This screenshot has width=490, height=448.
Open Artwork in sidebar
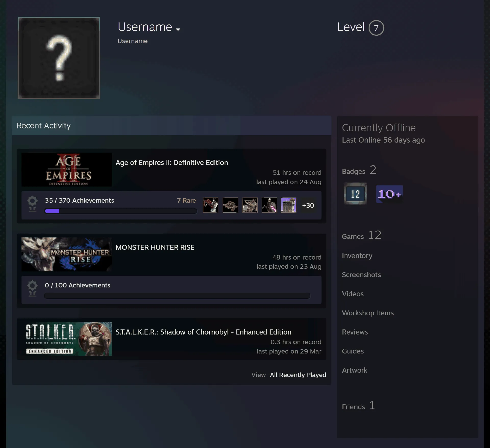354,370
